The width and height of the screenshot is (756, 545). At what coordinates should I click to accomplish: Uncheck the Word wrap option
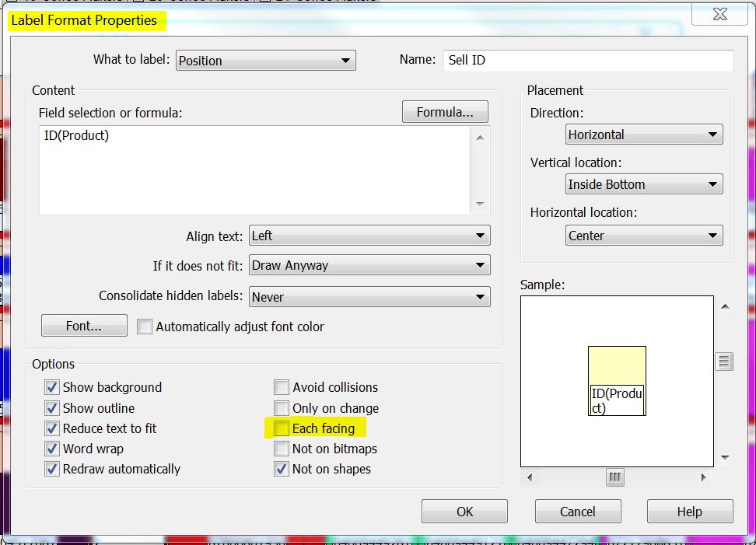52,449
